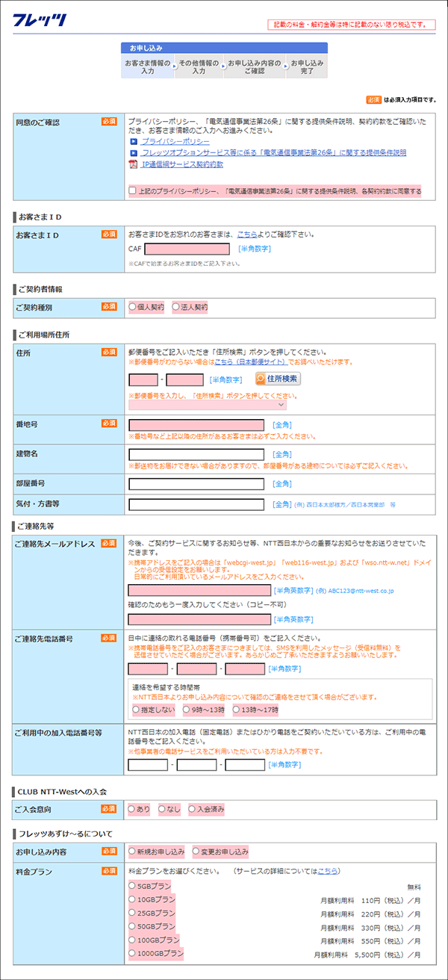Click last box of ご連絡先電話番号

point(245,669)
